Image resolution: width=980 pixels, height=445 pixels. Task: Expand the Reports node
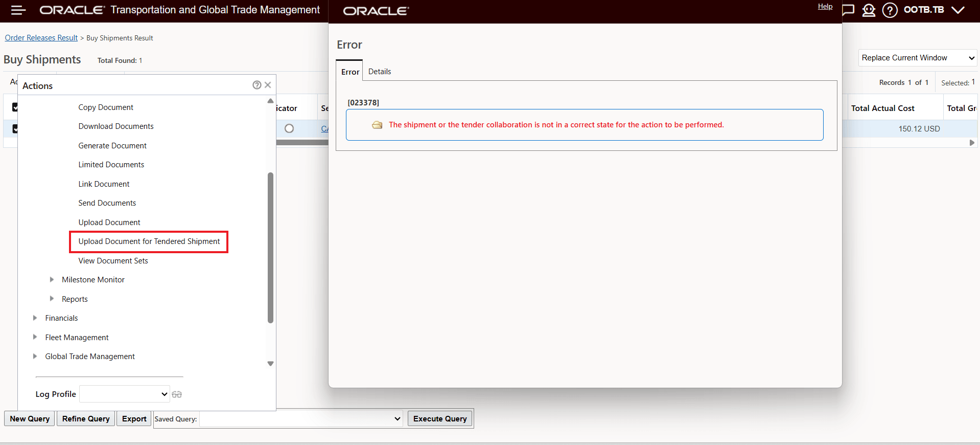[52, 299]
